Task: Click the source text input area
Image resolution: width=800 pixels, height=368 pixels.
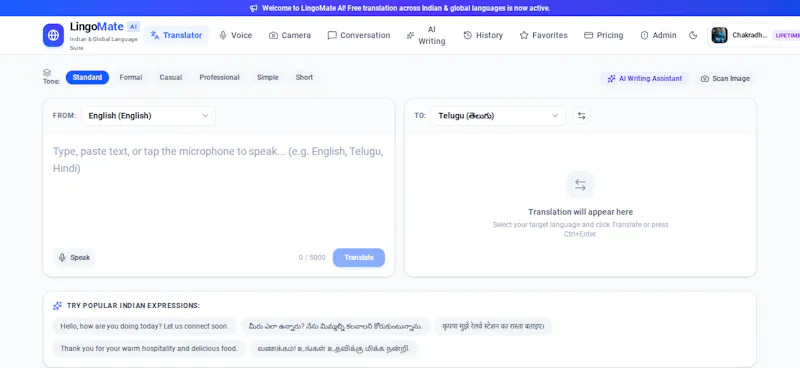Action: click(x=219, y=189)
